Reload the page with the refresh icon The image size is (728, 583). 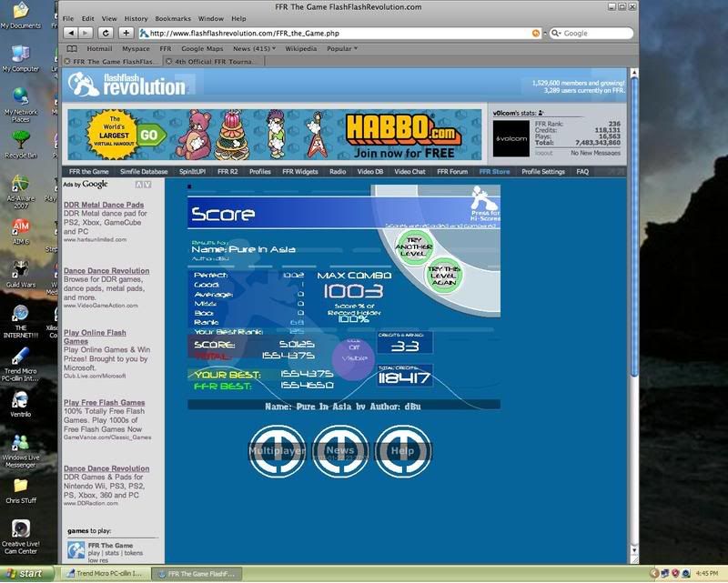106,33
